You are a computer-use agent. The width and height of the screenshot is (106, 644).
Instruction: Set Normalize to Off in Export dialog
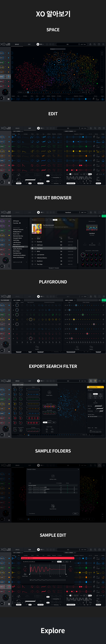pos(45,423)
